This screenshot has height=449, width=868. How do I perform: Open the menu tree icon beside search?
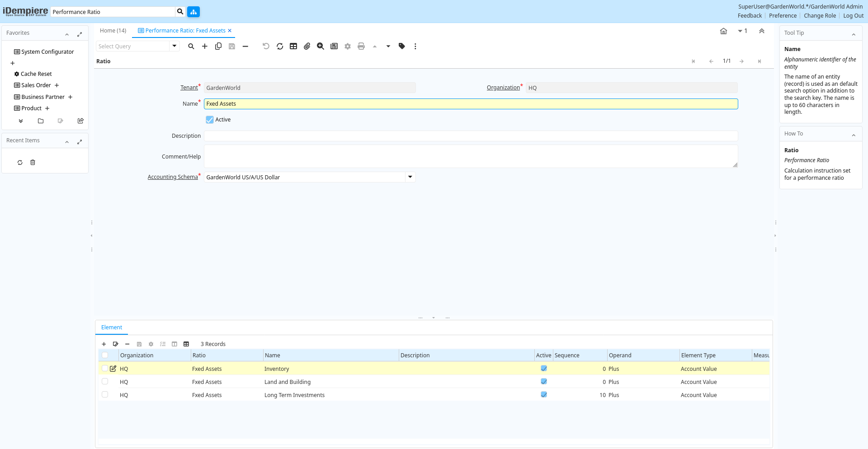pyautogui.click(x=193, y=12)
